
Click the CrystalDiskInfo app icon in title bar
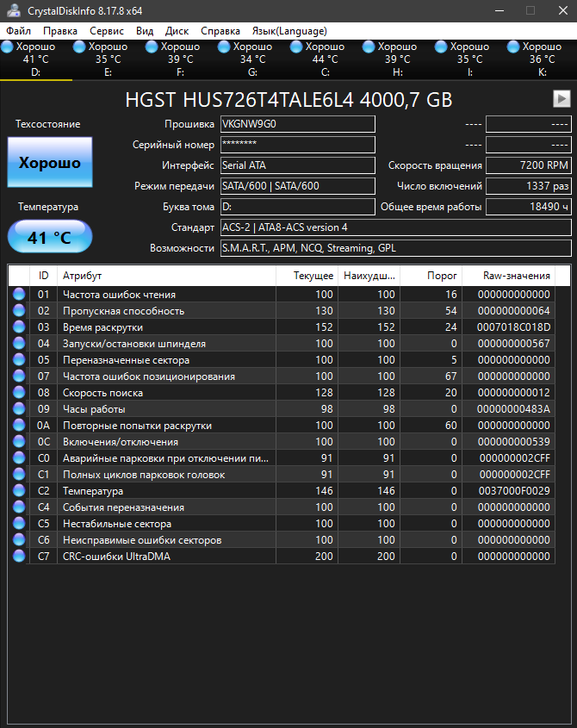coord(14,10)
